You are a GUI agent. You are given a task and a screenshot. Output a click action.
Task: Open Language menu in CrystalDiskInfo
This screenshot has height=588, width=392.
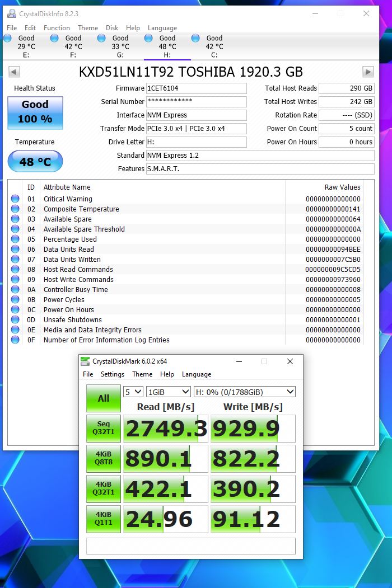coord(162,28)
